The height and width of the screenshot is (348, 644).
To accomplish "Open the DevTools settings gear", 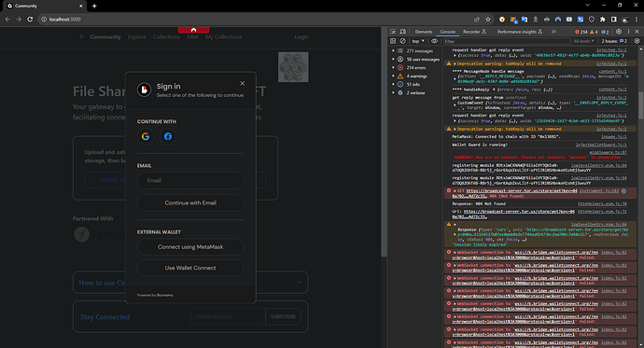I will (x=619, y=32).
